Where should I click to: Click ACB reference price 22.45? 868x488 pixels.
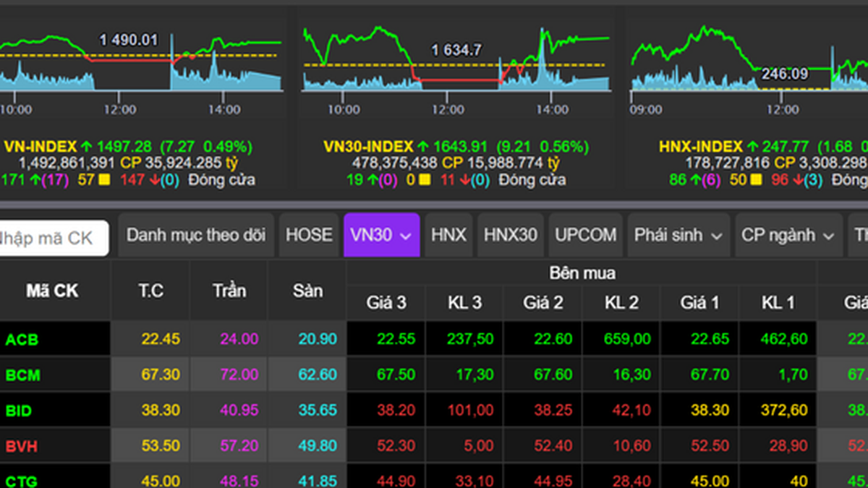pyautogui.click(x=161, y=339)
